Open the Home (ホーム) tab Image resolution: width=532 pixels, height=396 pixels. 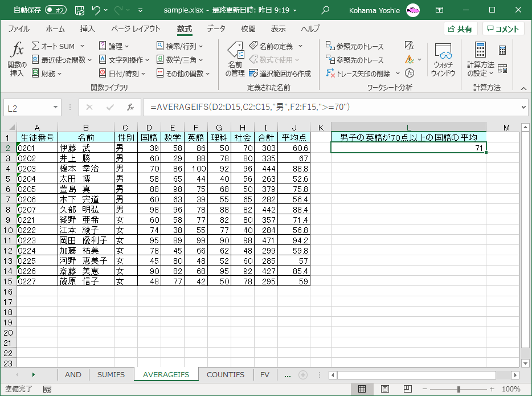click(55, 29)
